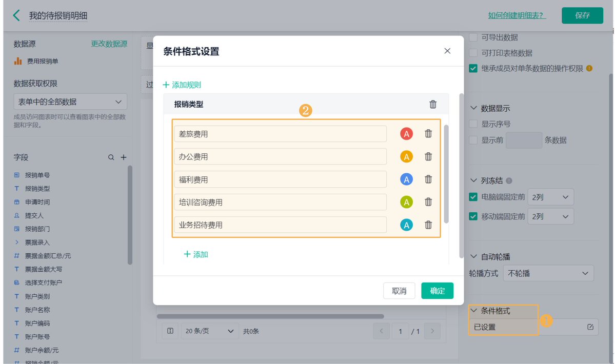Screen dimensions: 615x364
Task: Open orange color style for 办公费用
Action: pyautogui.click(x=406, y=157)
